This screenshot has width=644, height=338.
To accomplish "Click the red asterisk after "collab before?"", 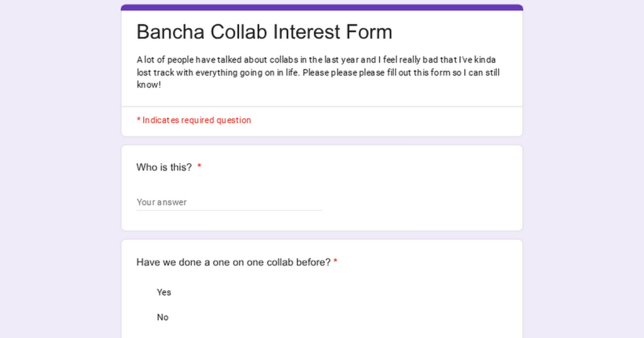I will point(335,261).
